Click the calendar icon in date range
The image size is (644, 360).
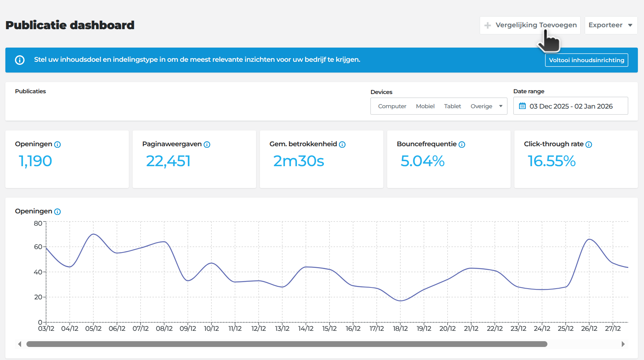coord(522,106)
